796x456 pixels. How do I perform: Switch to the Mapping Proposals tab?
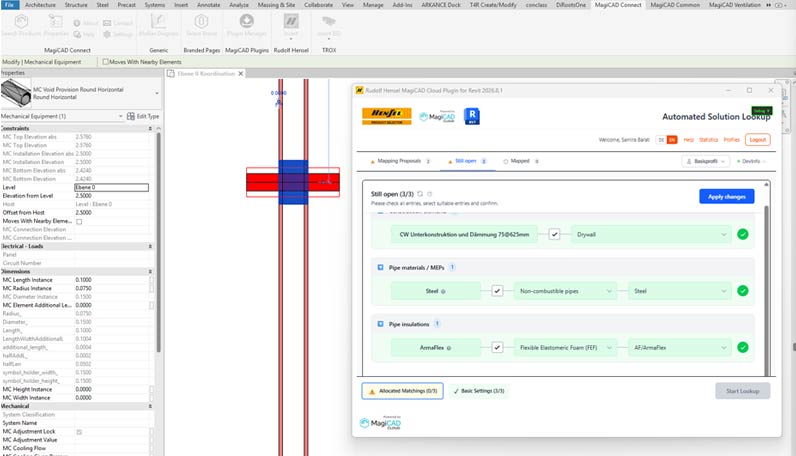[x=401, y=161]
